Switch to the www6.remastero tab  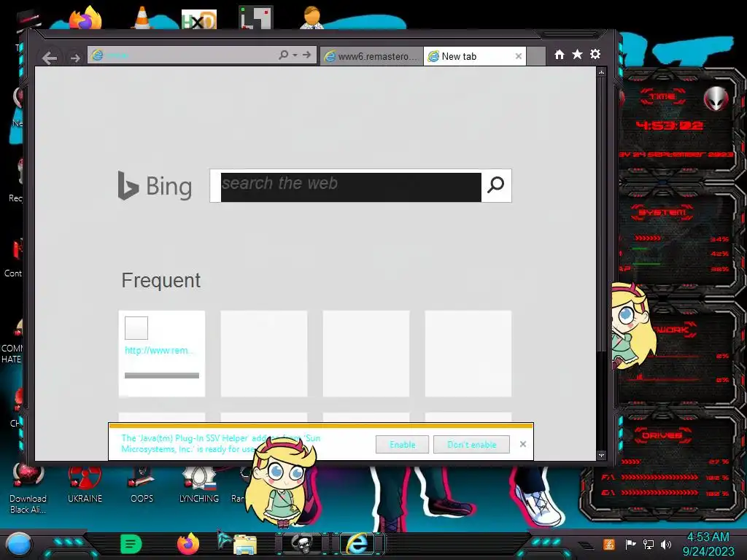pyautogui.click(x=371, y=56)
